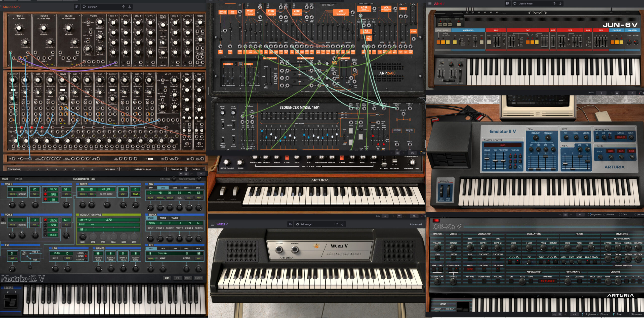
Task: Click undo arrow in OB-Xa V bottom bar
Action: click(554, 314)
